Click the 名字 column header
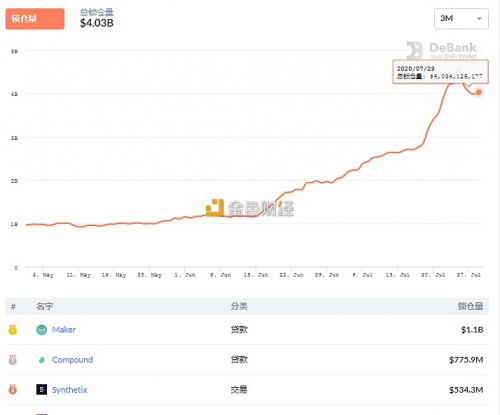Viewport: 500px width, 415px height. click(44, 306)
